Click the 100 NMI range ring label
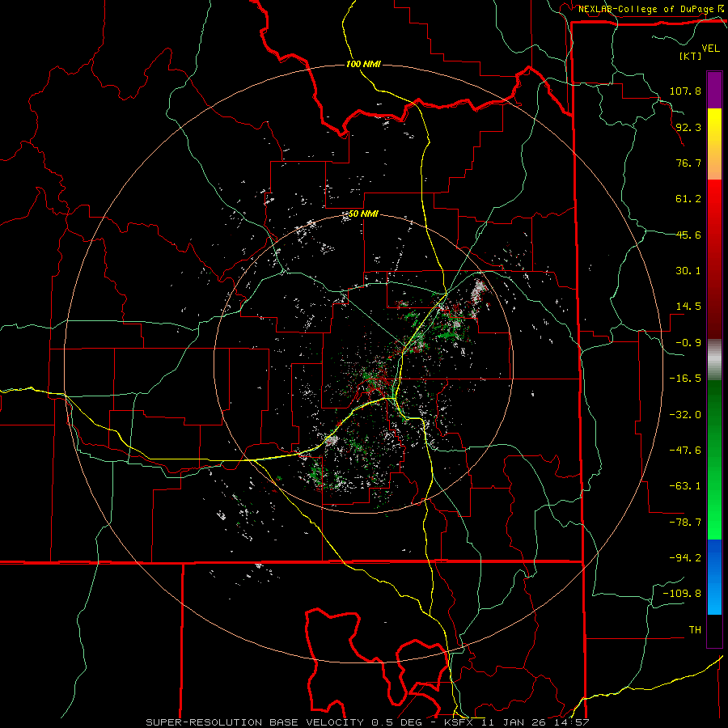728x728 pixels. point(363,64)
